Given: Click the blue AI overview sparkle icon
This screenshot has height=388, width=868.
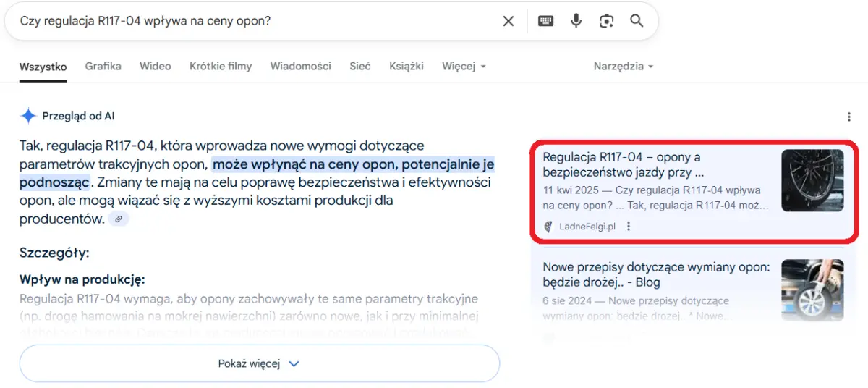Looking at the screenshot, I should (28, 116).
